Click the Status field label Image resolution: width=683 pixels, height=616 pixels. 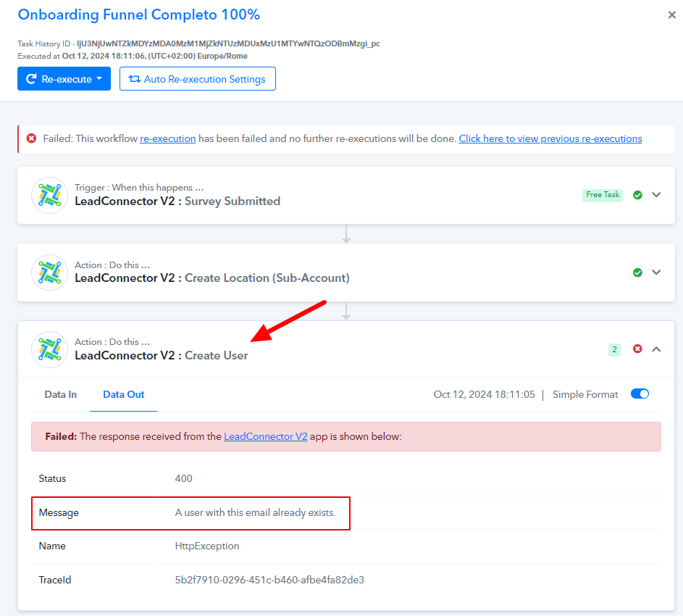click(x=52, y=478)
